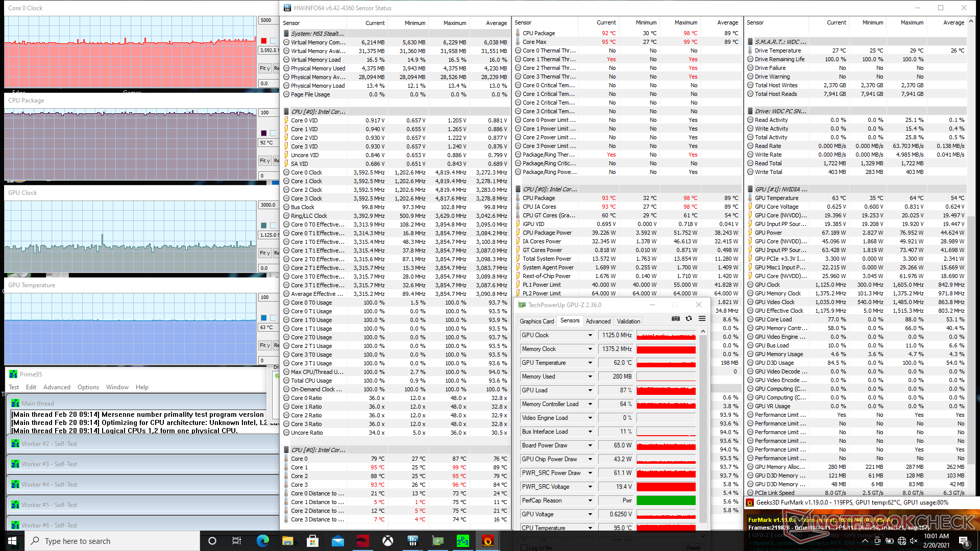The height and width of the screenshot is (551, 980).
Task: Open Task View from the taskbar
Action: point(237,541)
